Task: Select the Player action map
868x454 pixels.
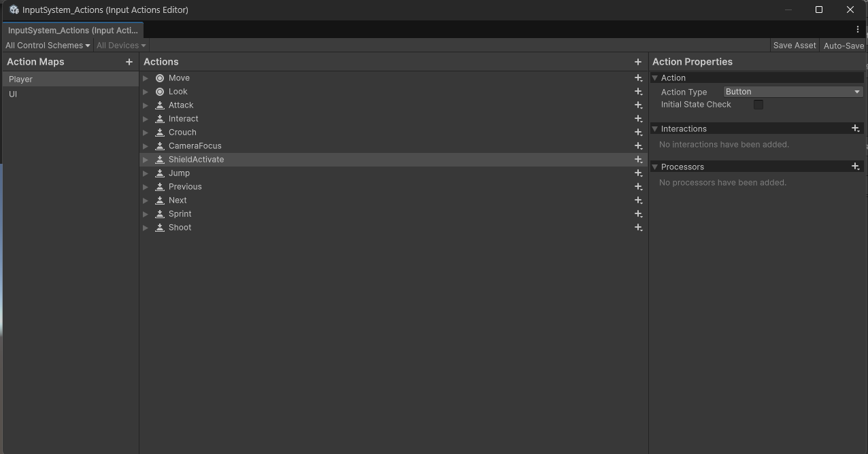Action: tap(70, 80)
